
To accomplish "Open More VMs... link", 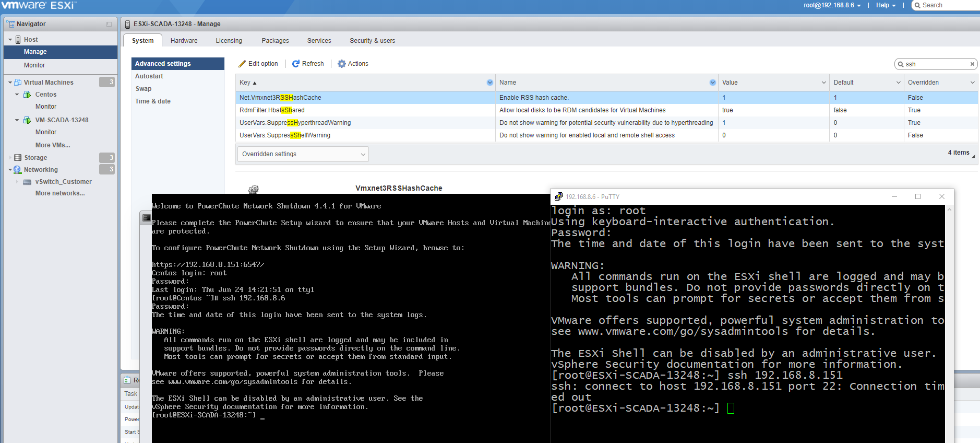I will [x=53, y=145].
